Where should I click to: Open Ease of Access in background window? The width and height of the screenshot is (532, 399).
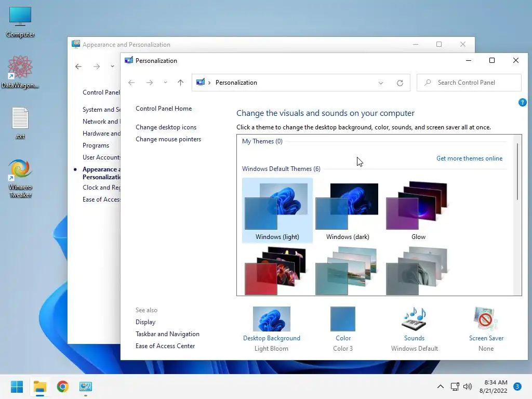(101, 199)
